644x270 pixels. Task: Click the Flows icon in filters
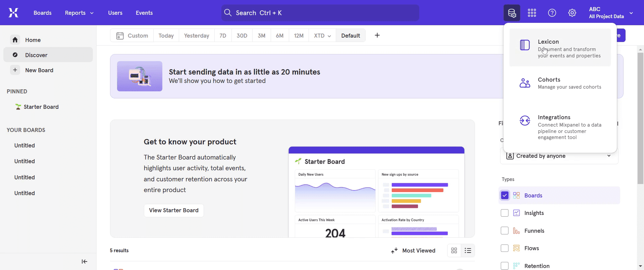tap(517, 248)
